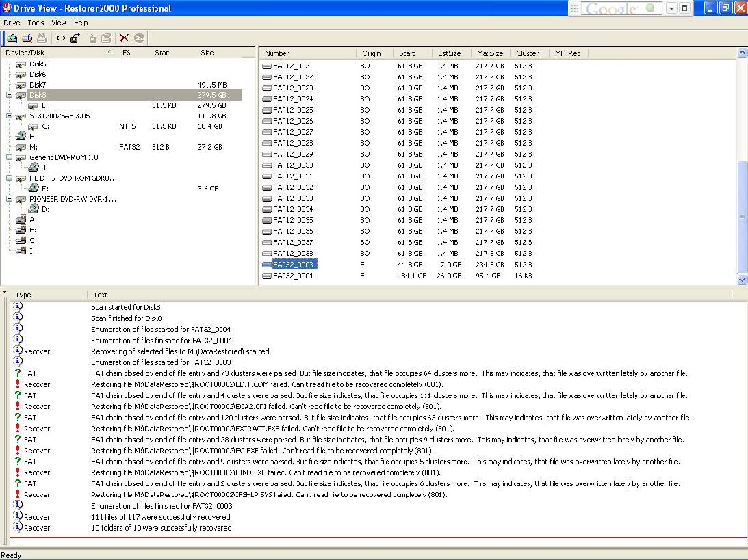Open the View menu
This screenshot has height=560, width=748.
(x=59, y=23)
